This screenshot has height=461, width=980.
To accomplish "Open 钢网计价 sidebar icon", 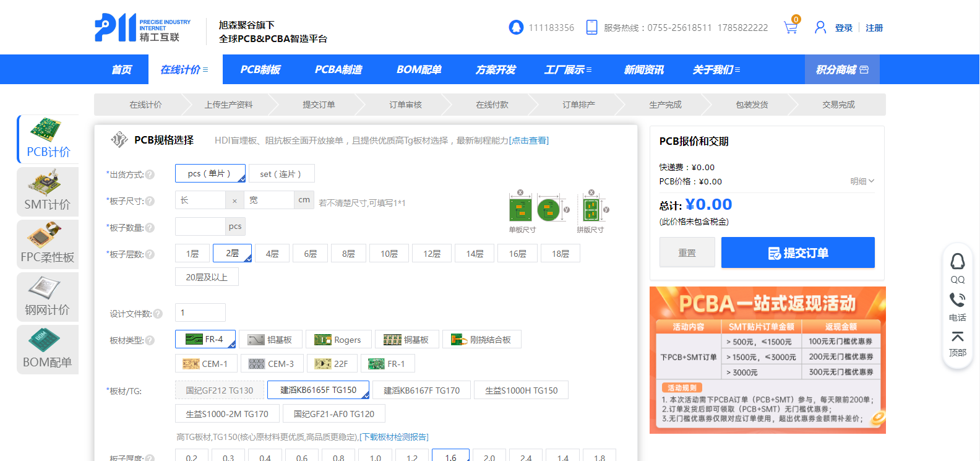I will [x=48, y=298].
